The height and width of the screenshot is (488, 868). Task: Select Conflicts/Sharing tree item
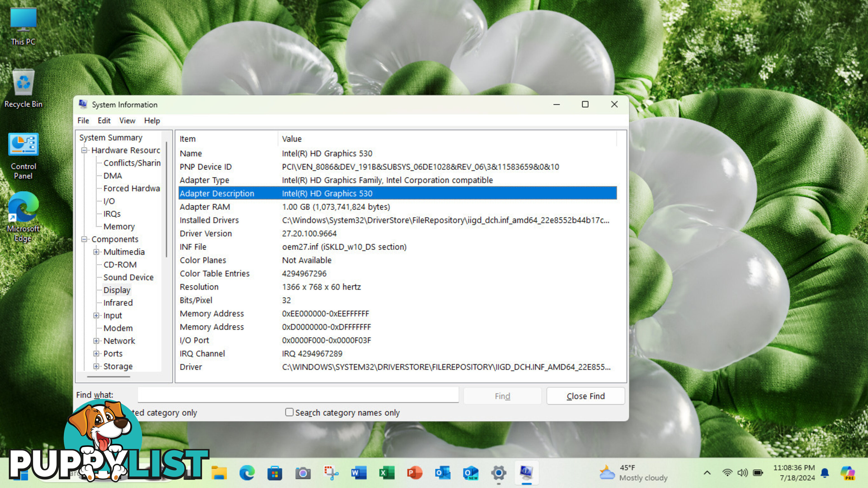132,163
